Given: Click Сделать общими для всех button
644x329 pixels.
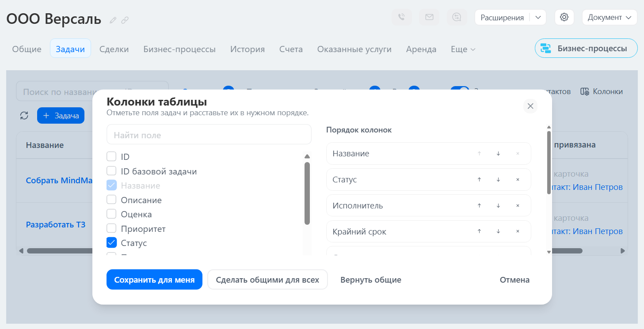Looking at the screenshot, I should click(267, 280).
